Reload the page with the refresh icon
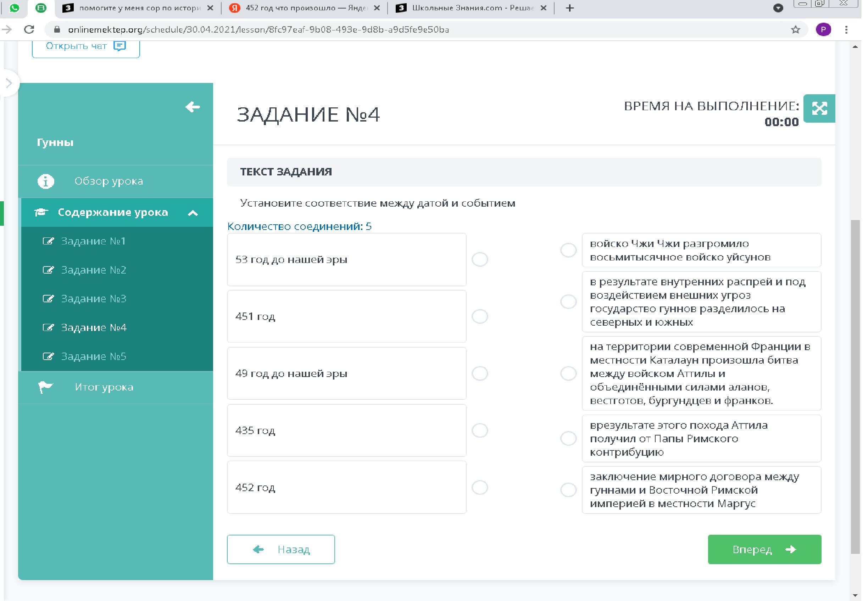Screen dimensions: 868x601 [29, 30]
